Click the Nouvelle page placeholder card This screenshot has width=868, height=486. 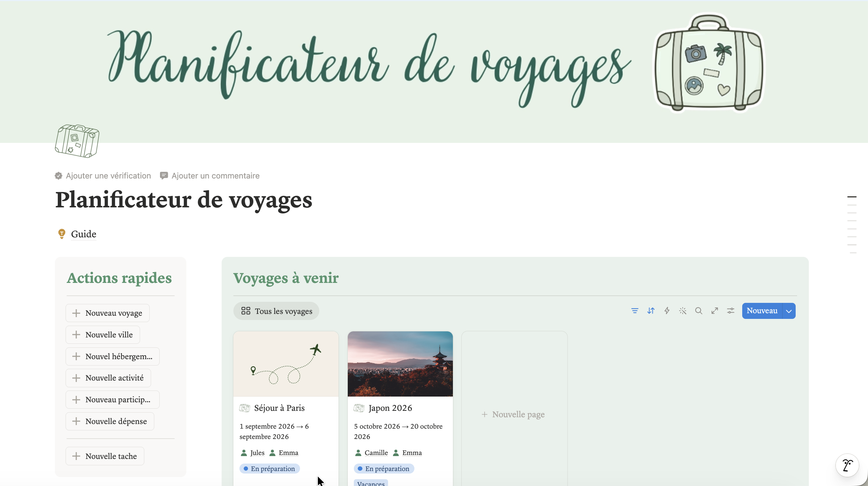(515, 414)
